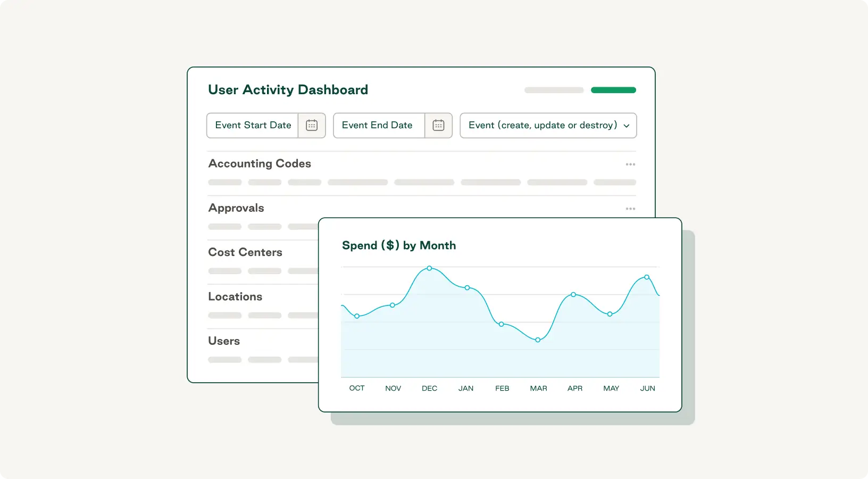Toggle the first placeholder under Users

(x=224, y=360)
